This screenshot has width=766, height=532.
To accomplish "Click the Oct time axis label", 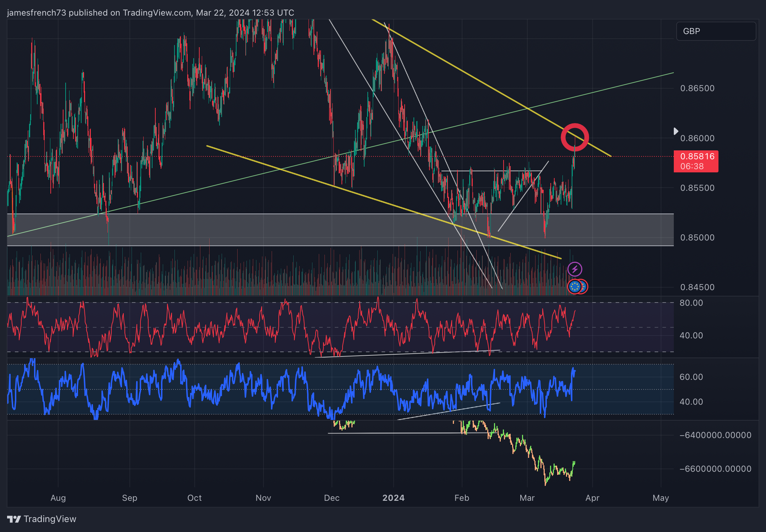I will coord(194,498).
